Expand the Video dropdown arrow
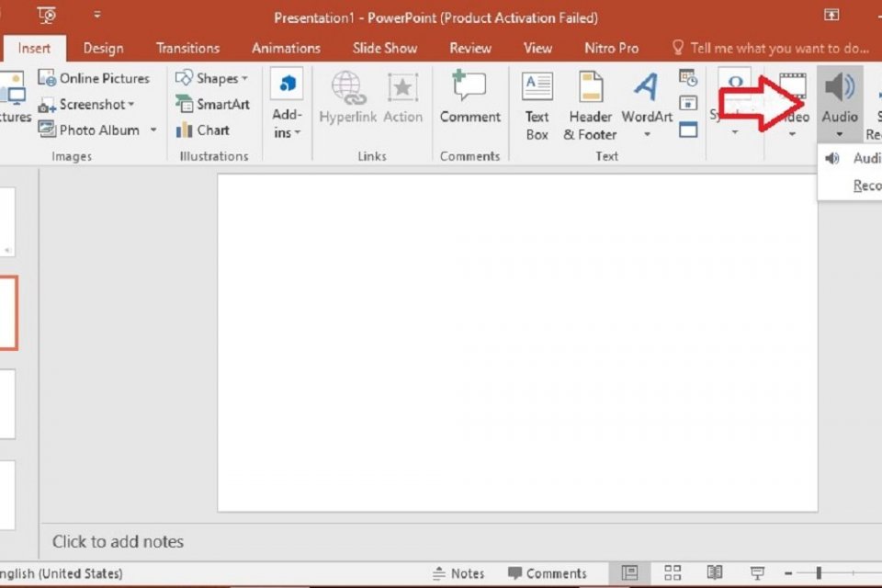The height and width of the screenshot is (588, 882). tap(792, 134)
